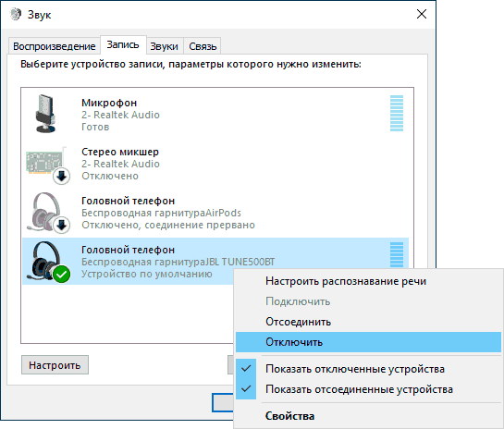Toggle Показать отключенные устройства option

pyautogui.click(x=368, y=369)
